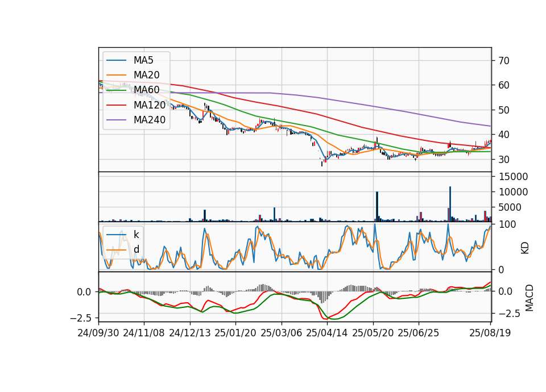Click the KD axis label

pyautogui.click(x=525, y=248)
